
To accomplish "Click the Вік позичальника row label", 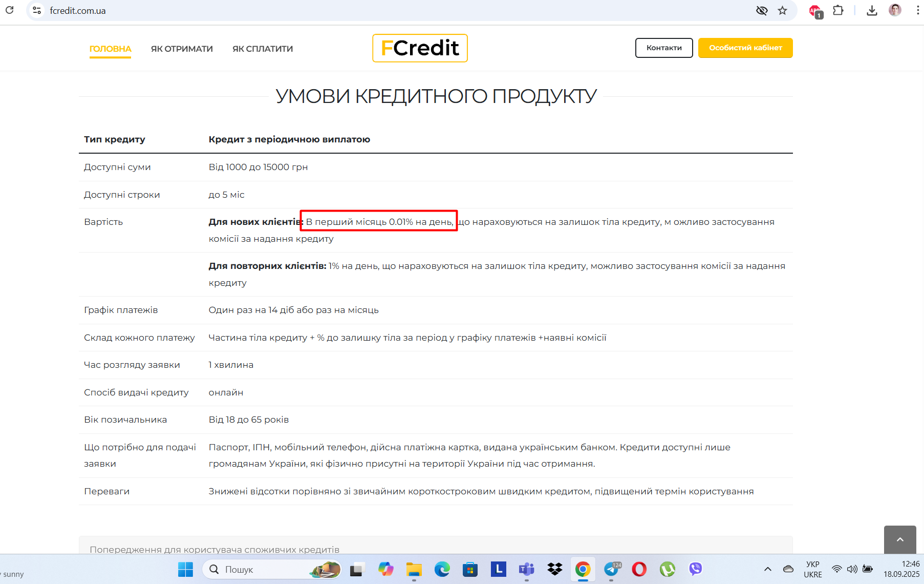I will [125, 420].
